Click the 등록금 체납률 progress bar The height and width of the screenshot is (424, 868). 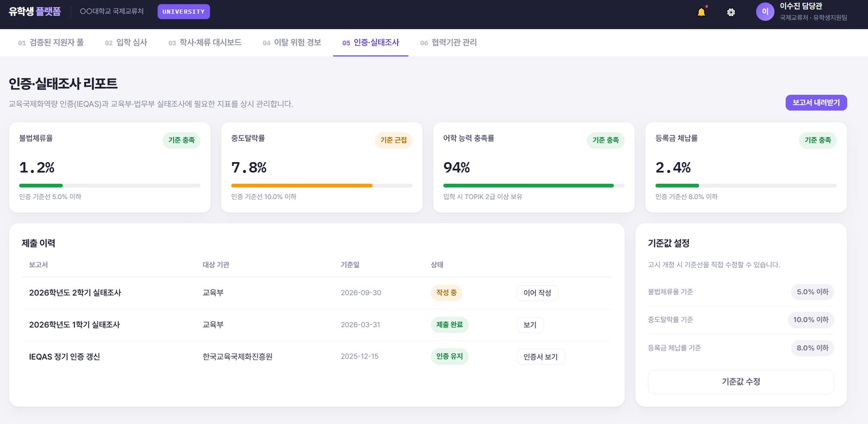tap(746, 185)
